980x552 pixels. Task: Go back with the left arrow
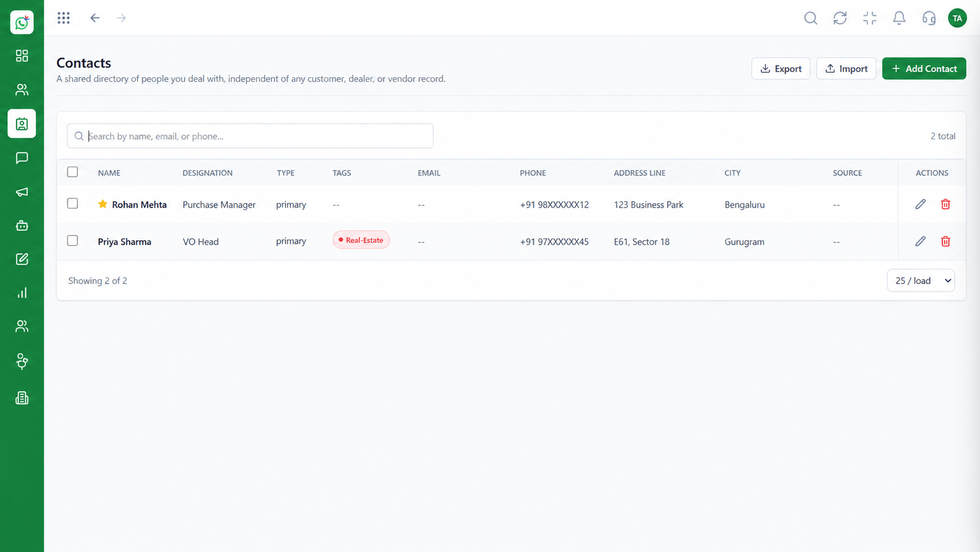[x=95, y=18]
